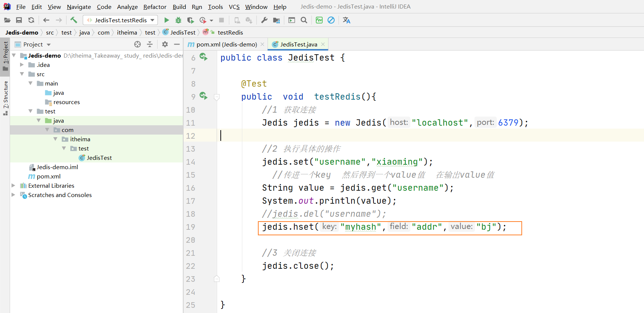Image resolution: width=644 pixels, height=313 pixels.
Task: Hide Project panel with minus icon
Action: tap(177, 44)
